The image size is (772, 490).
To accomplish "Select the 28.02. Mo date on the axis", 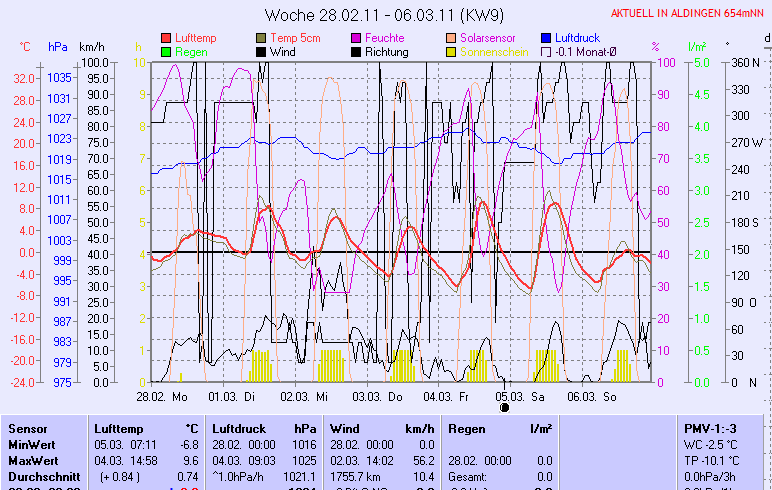I will click(x=162, y=396).
